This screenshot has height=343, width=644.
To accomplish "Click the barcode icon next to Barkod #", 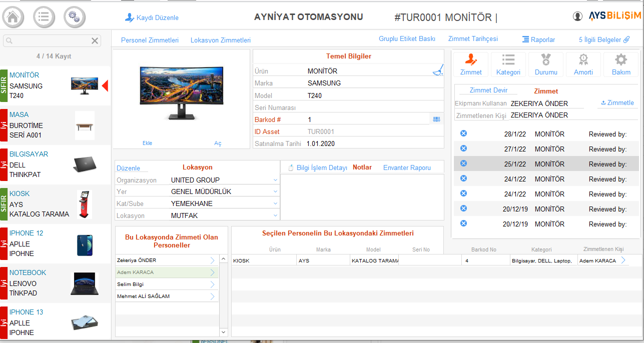I will [x=436, y=119].
